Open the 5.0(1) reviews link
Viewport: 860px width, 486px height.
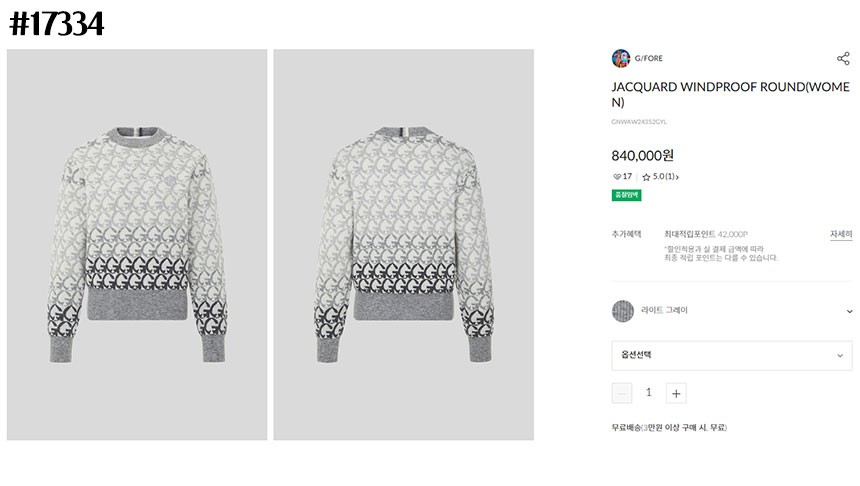[x=666, y=177]
